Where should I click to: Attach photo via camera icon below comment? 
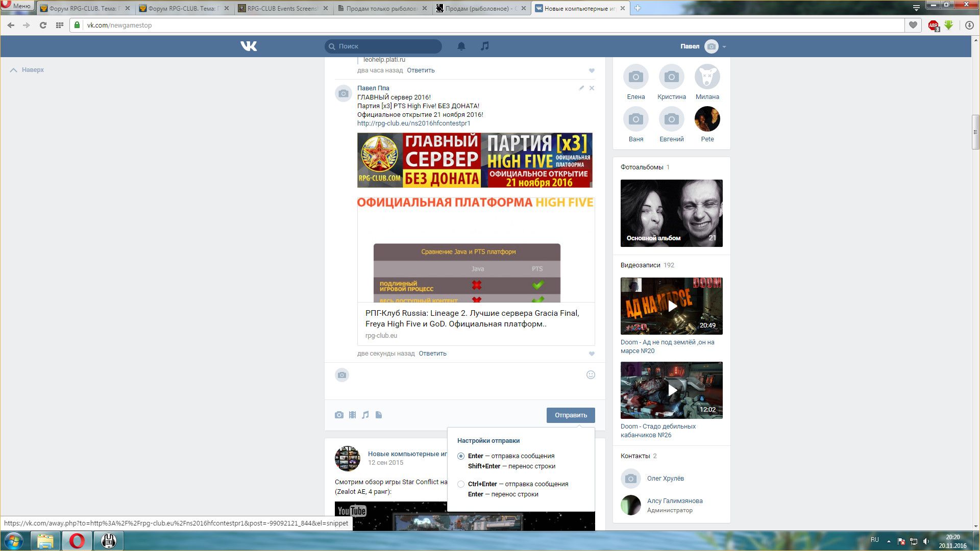tap(339, 415)
